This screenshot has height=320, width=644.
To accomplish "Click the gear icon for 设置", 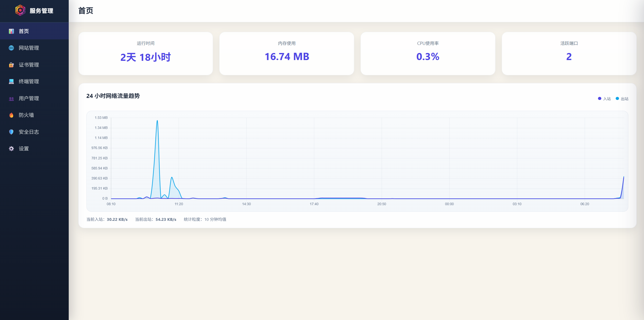I will click(11, 149).
